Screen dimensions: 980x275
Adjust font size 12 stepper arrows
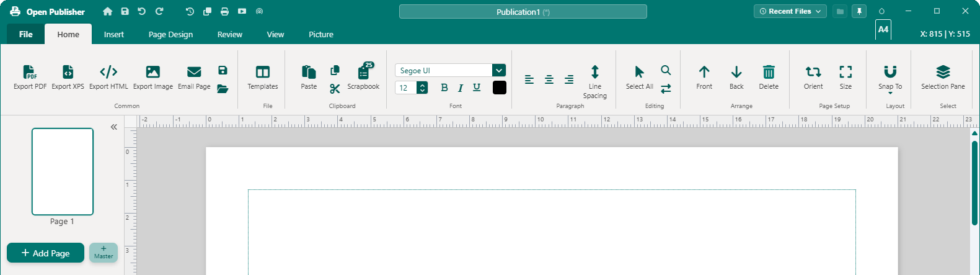[x=423, y=88]
